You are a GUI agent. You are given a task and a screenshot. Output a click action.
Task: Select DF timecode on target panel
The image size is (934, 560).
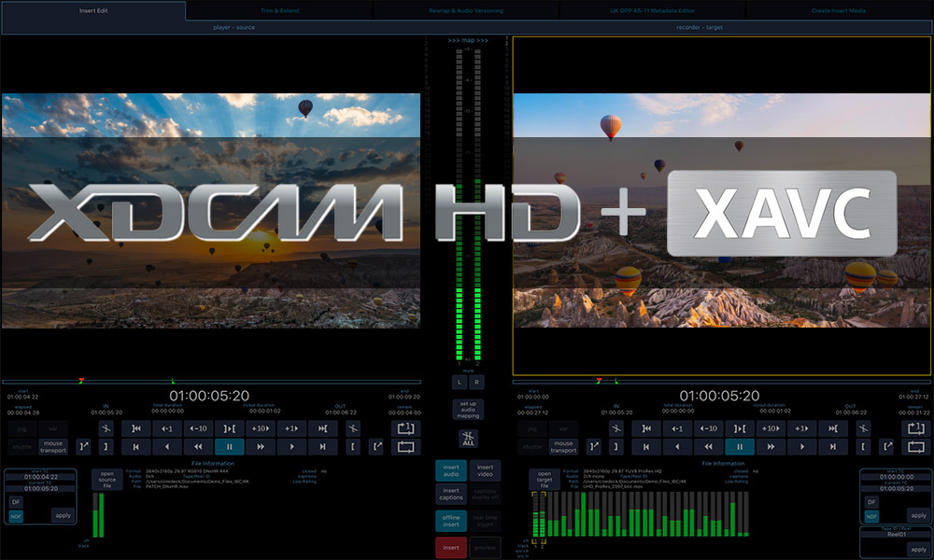coord(871,502)
